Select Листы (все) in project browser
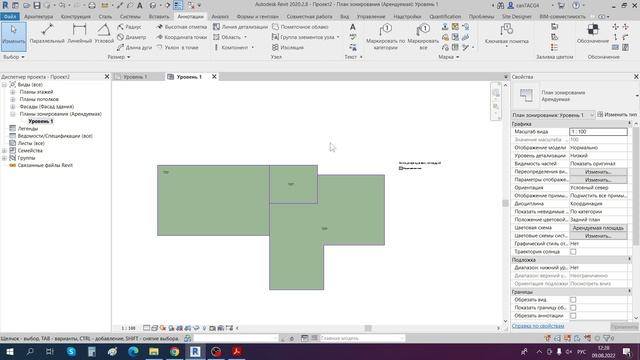The height and width of the screenshot is (360, 640). click(31, 143)
